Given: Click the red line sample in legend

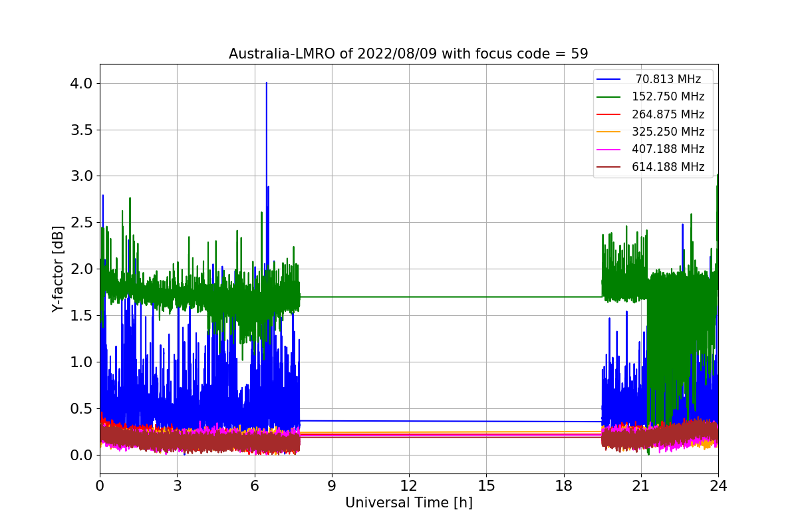Looking at the screenshot, I should [x=608, y=114].
